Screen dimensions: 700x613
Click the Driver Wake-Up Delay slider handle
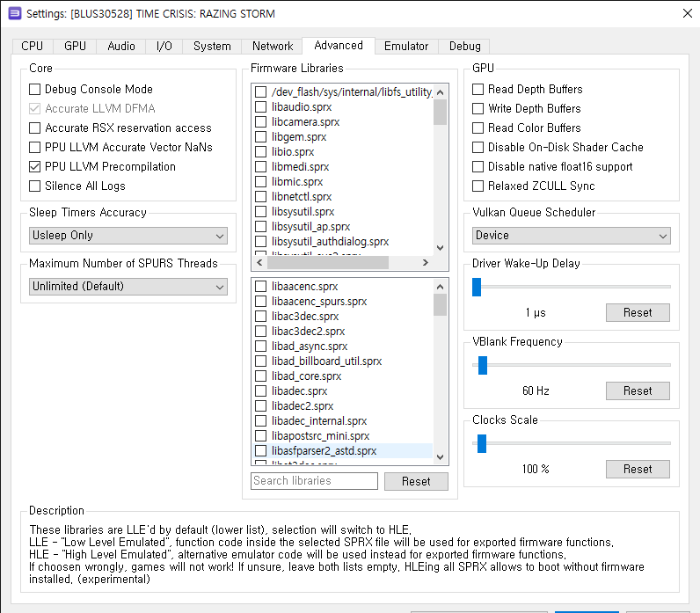(x=477, y=287)
